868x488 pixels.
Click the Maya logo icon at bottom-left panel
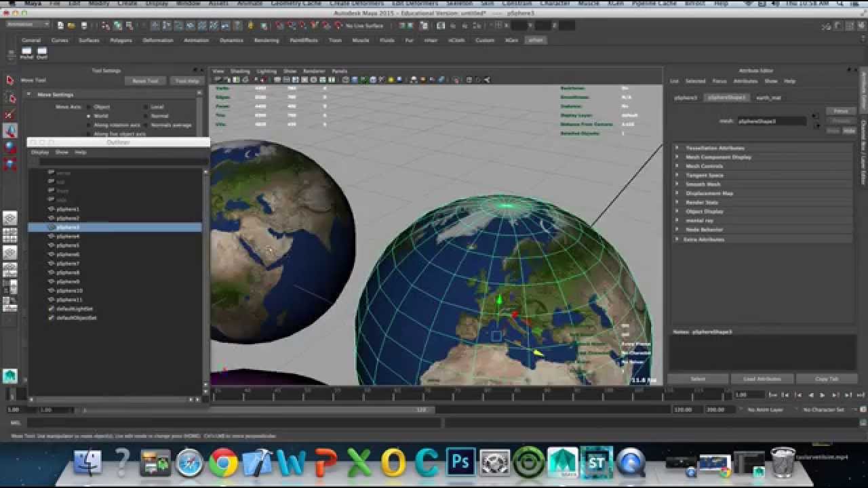(10, 375)
